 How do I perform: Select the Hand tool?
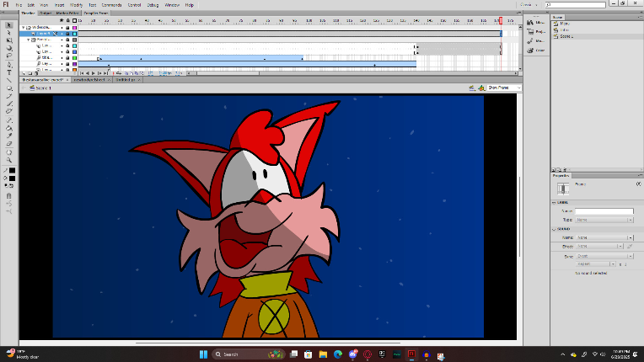8,152
